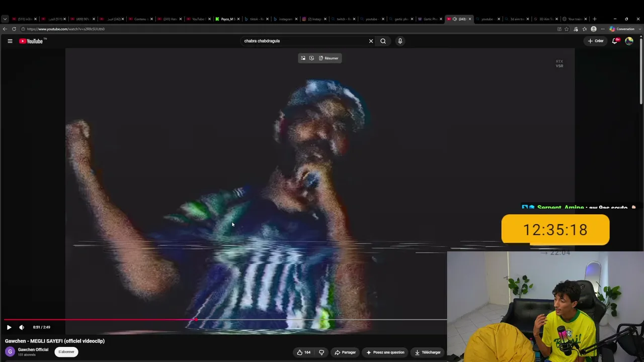Open the YouTube account avatar menu

pyautogui.click(x=629, y=41)
